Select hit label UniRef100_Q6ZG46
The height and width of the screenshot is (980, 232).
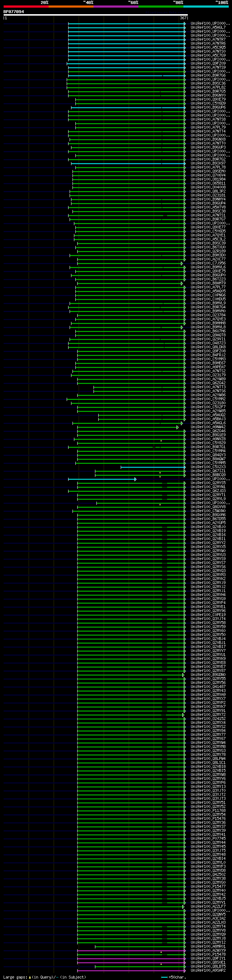[x=208, y=431]
